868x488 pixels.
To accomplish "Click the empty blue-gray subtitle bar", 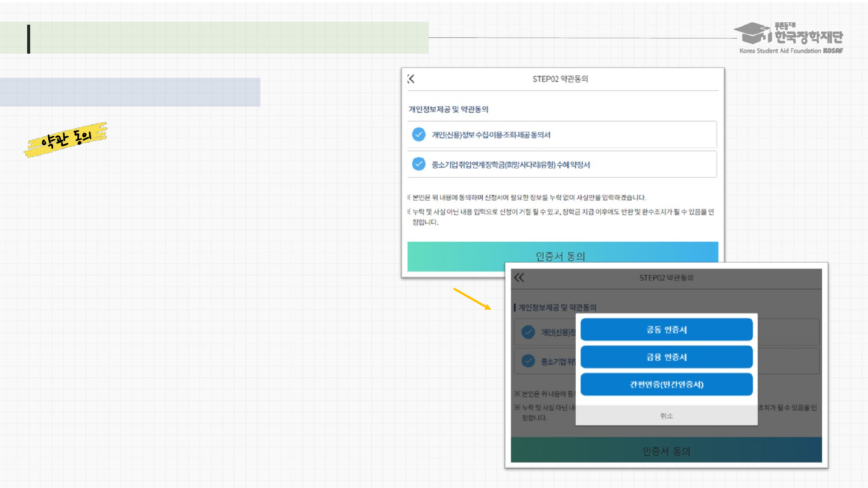I will tap(130, 92).
